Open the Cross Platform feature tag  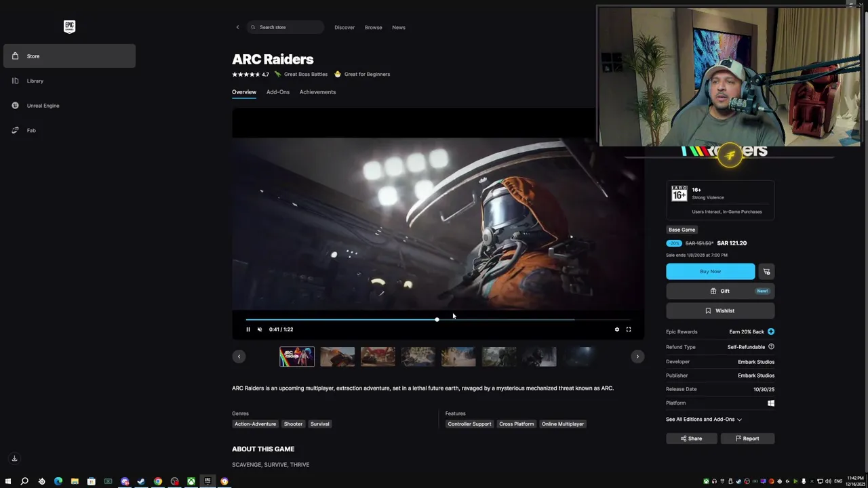tap(517, 424)
